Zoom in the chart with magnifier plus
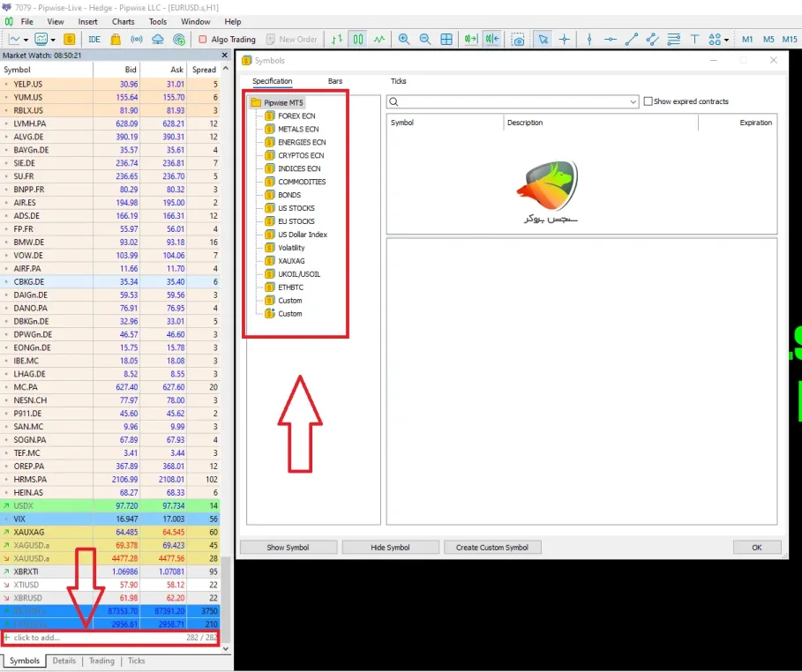Image resolution: width=802 pixels, height=672 pixels. coord(404,40)
